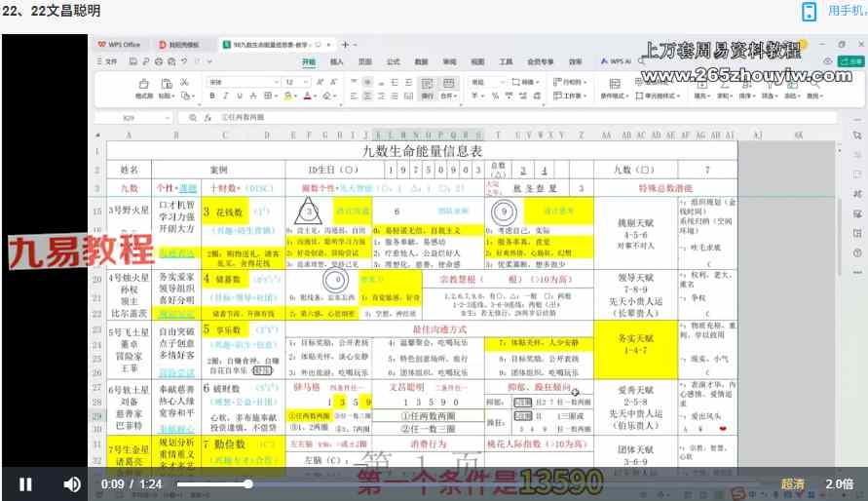Open the 文件 menu
This screenshot has height=501, width=868.
108,61
